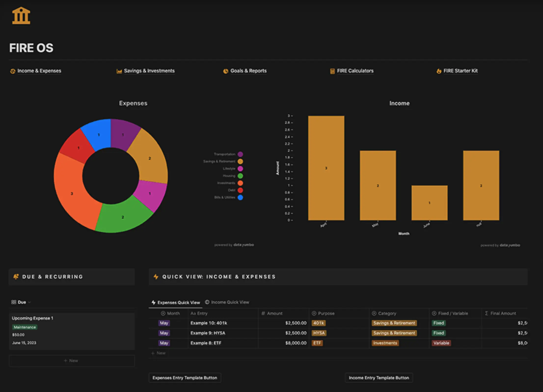Image resolution: width=543 pixels, height=392 pixels.
Task: Click the Expenses Entry Template Button
Action: (185, 378)
